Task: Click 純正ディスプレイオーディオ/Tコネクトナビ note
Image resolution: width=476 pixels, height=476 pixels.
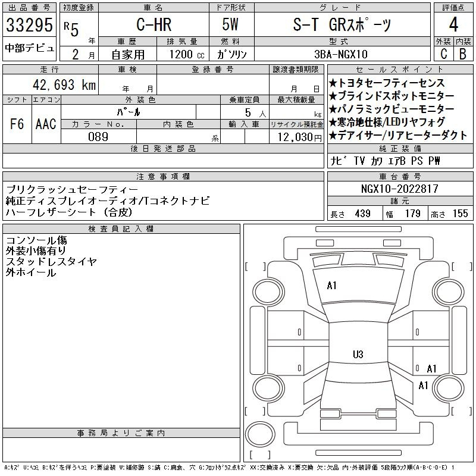Action: click(108, 201)
